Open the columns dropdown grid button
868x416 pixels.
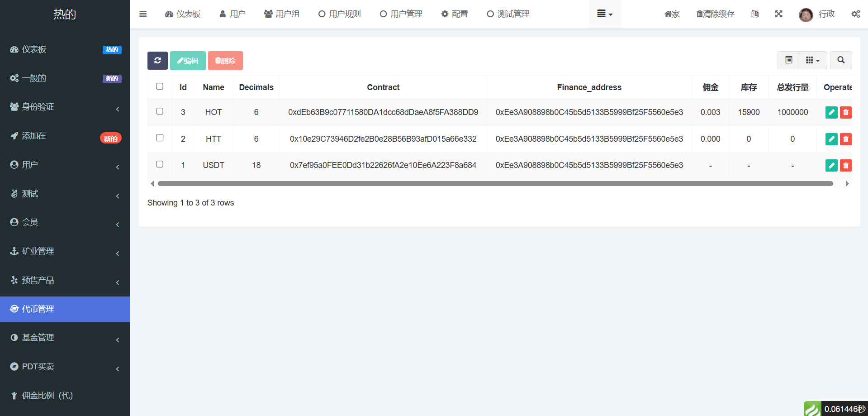tap(812, 60)
